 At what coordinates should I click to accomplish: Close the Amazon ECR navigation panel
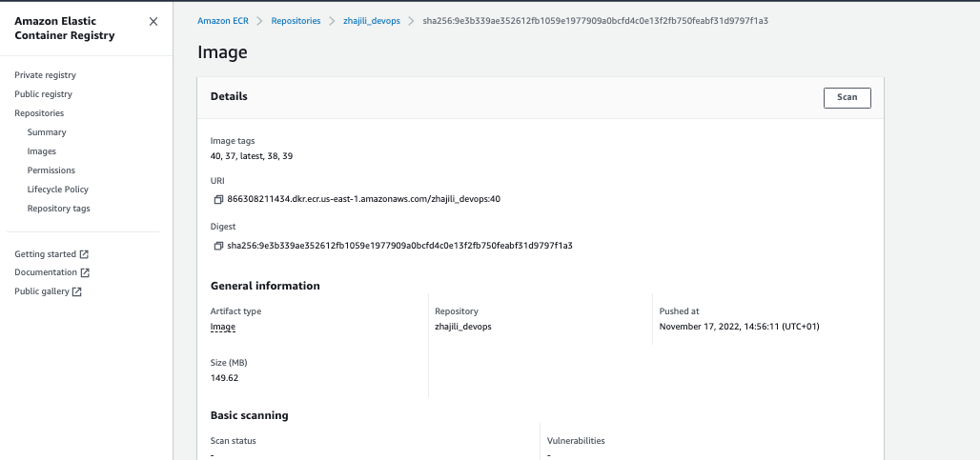pos(153,22)
